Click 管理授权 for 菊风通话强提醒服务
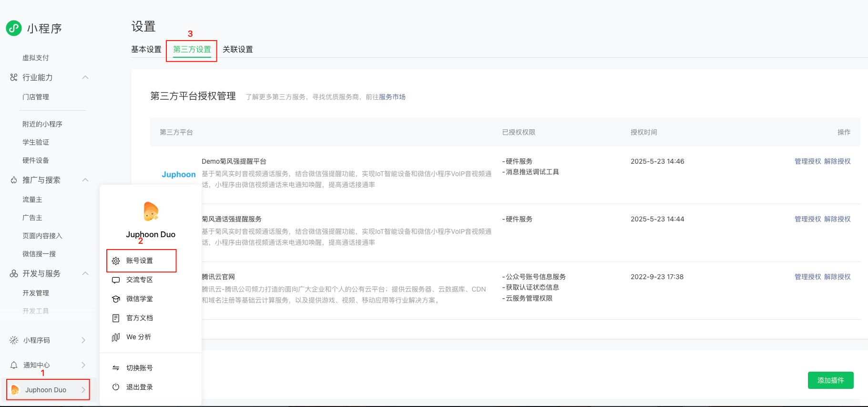Viewport: 868px width, 407px height. pyautogui.click(x=808, y=219)
